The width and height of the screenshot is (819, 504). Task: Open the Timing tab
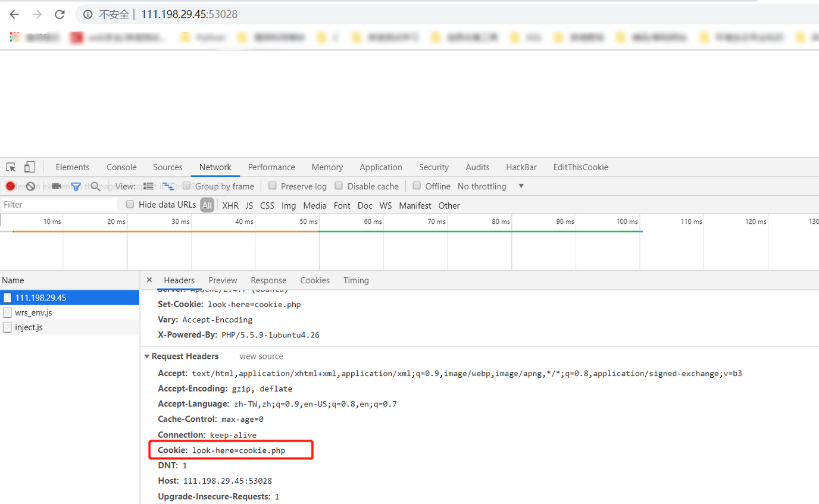click(356, 280)
